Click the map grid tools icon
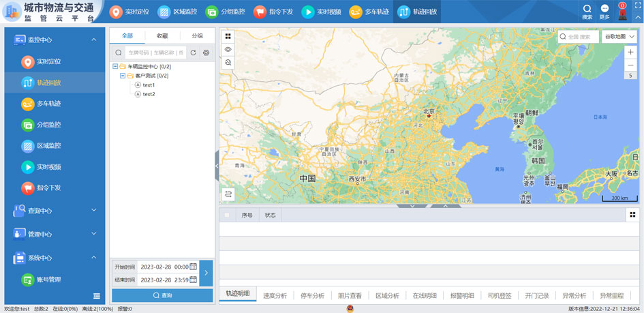644x313 pixels. [228, 37]
